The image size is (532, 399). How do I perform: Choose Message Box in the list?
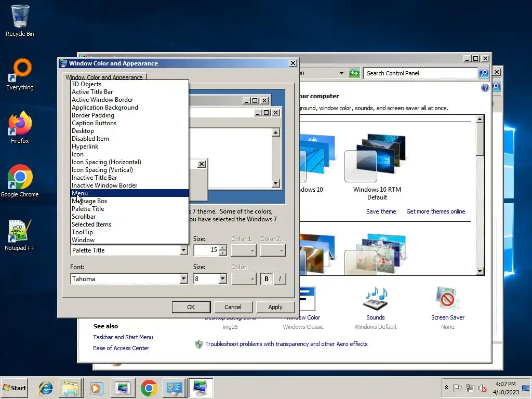(x=129, y=201)
